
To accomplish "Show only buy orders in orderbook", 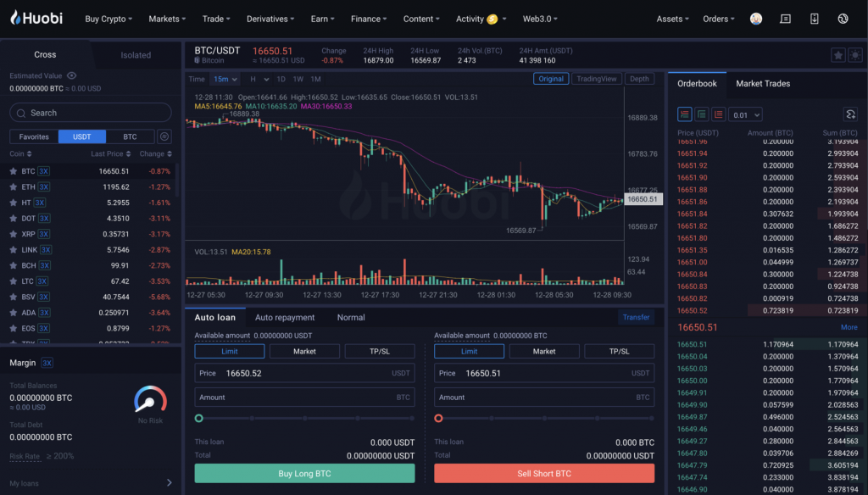I will point(702,114).
